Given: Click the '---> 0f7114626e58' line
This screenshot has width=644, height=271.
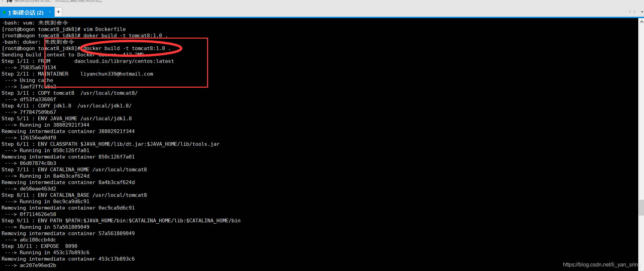Looking at the screenshot, I should (x=31, y=214).
